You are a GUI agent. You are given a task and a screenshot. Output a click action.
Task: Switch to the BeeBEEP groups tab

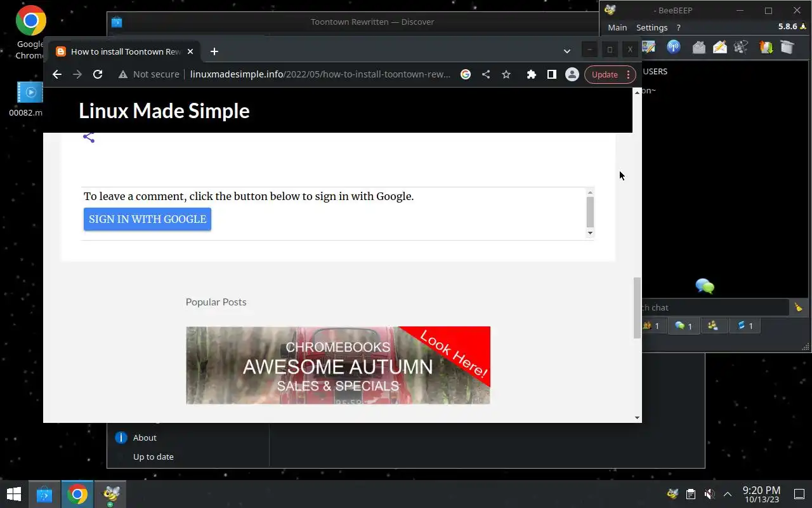tap(713, 326)
